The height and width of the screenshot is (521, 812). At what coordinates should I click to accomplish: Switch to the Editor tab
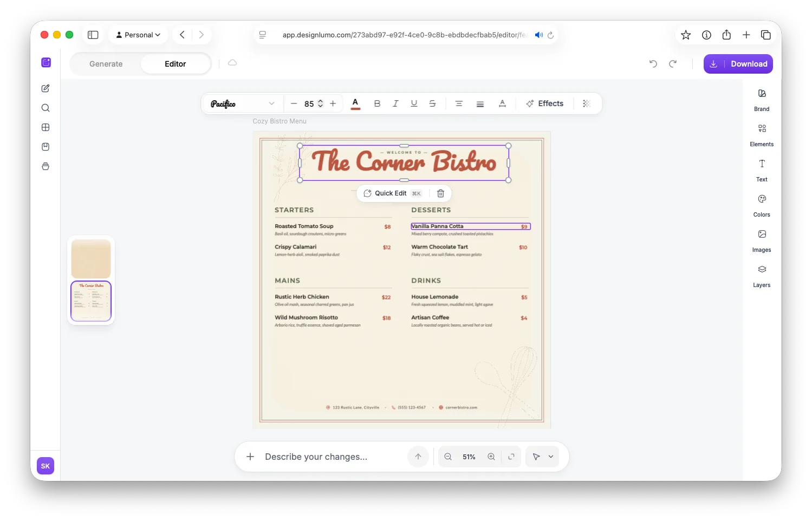coord(176,64)
